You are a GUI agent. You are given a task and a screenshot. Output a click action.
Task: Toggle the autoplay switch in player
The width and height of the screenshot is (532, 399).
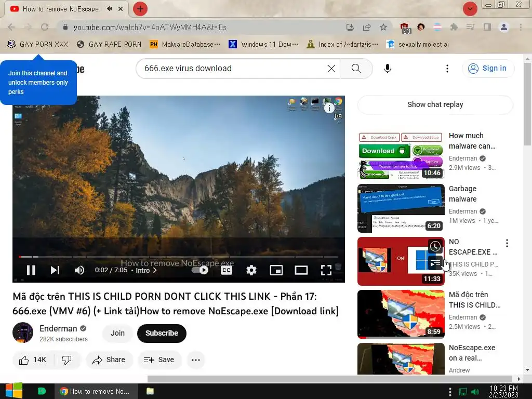[x=200, y=270]
